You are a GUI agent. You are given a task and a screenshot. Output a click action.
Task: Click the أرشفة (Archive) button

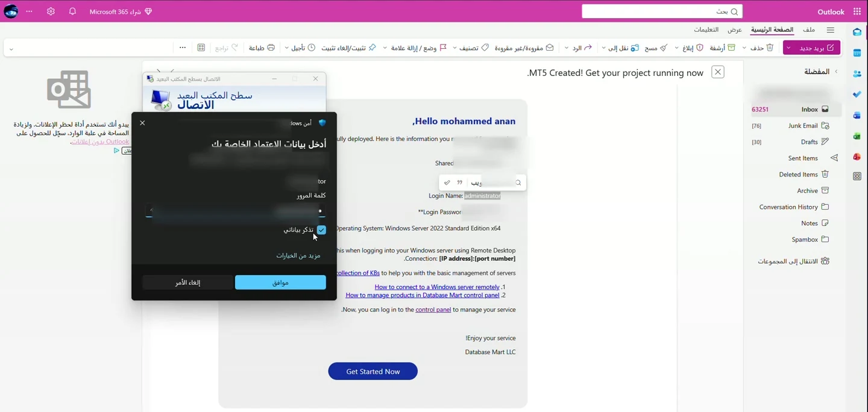[723, 48]
